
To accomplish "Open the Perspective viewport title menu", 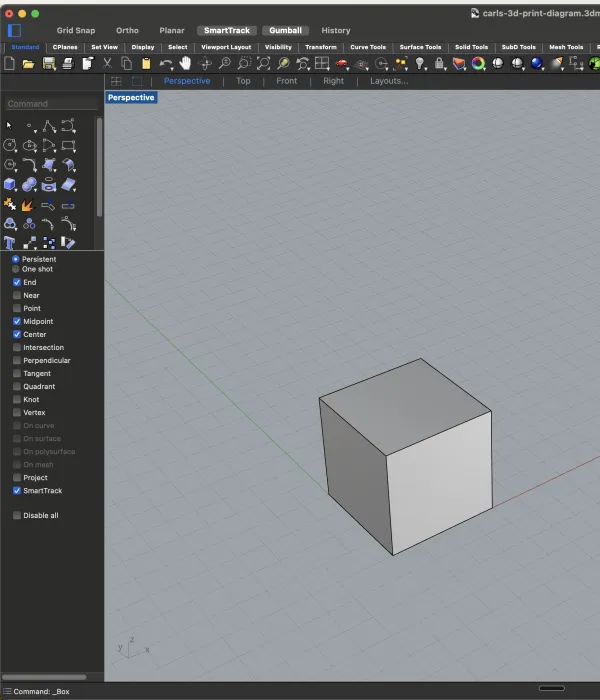I will coord(131,97).
